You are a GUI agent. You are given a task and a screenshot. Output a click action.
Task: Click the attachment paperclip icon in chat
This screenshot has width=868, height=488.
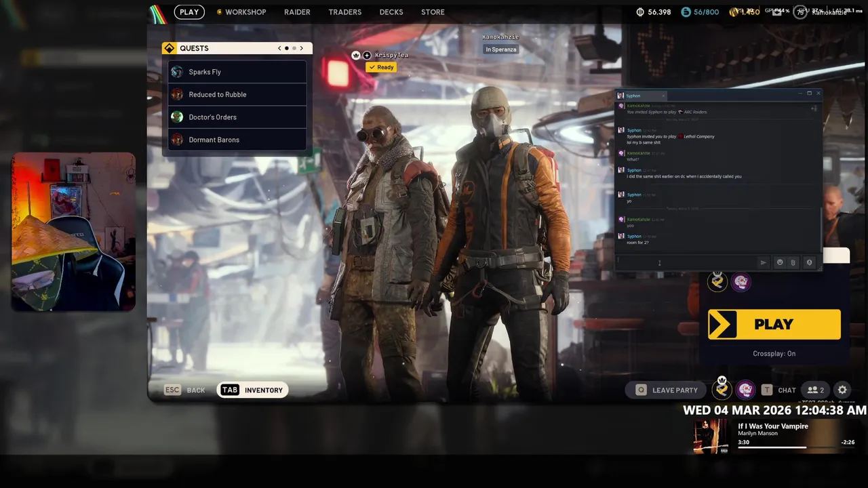[x=793, y=262]
